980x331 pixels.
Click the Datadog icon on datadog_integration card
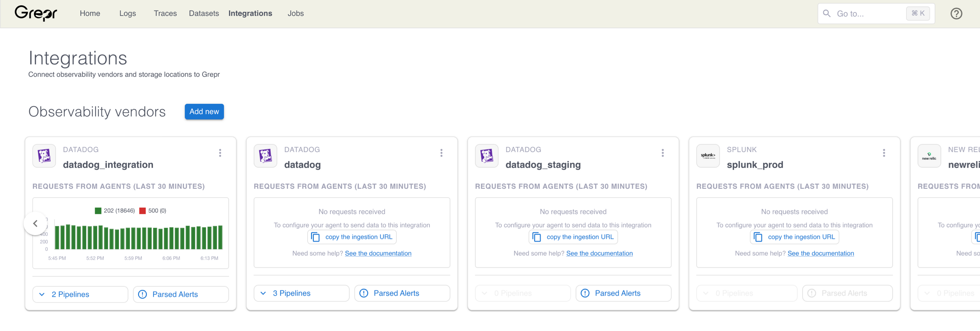44,156
